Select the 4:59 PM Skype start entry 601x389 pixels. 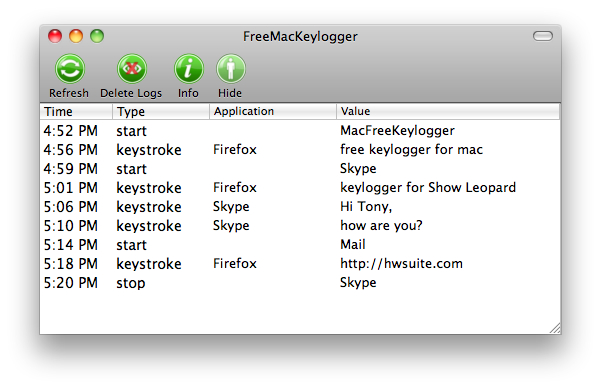[300, 169]
